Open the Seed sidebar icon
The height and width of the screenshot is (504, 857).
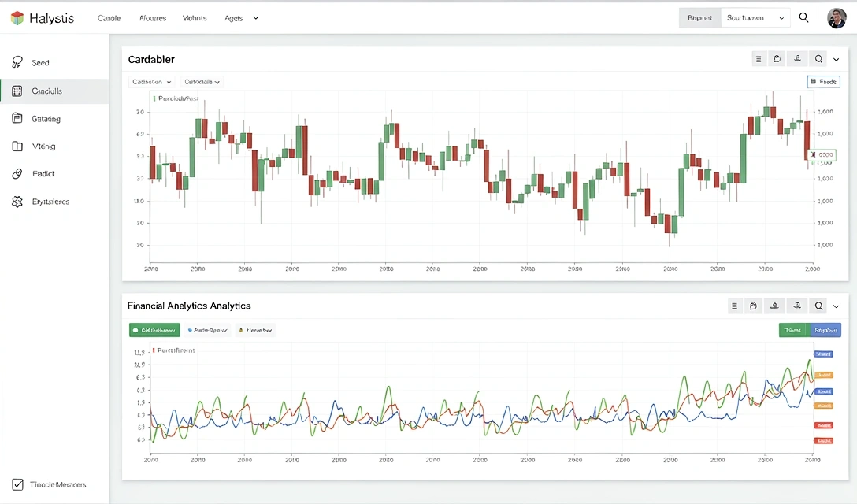(17, 62)
